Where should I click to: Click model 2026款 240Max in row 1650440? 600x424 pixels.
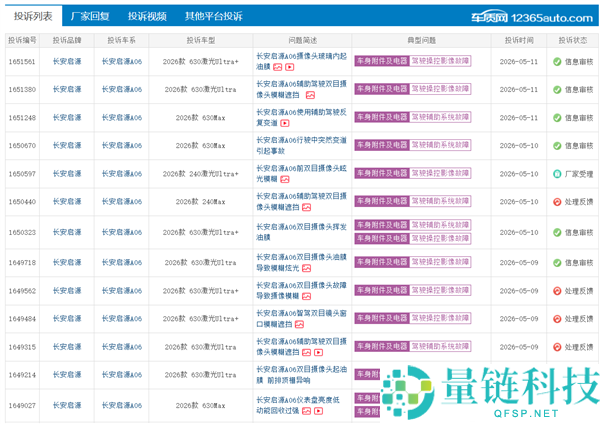(x=201, y=202)
